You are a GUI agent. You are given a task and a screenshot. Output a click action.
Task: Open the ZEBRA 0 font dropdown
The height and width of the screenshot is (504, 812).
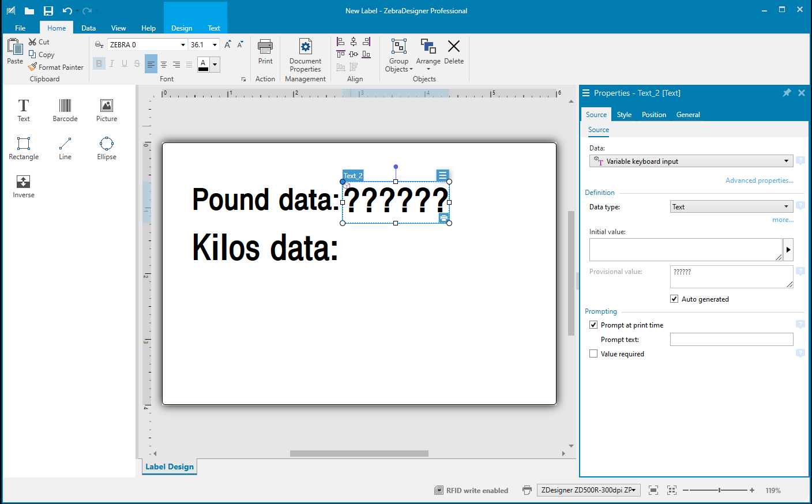[x=183, y=45]
